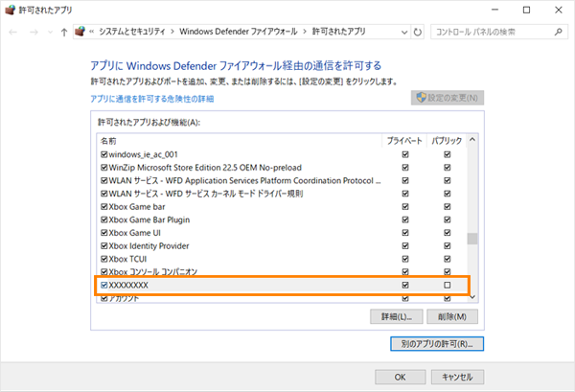This screenshot has height=392, width=575.
Task: Toggle XXXXXXXX name checkbox
Action: coord(104,285)
